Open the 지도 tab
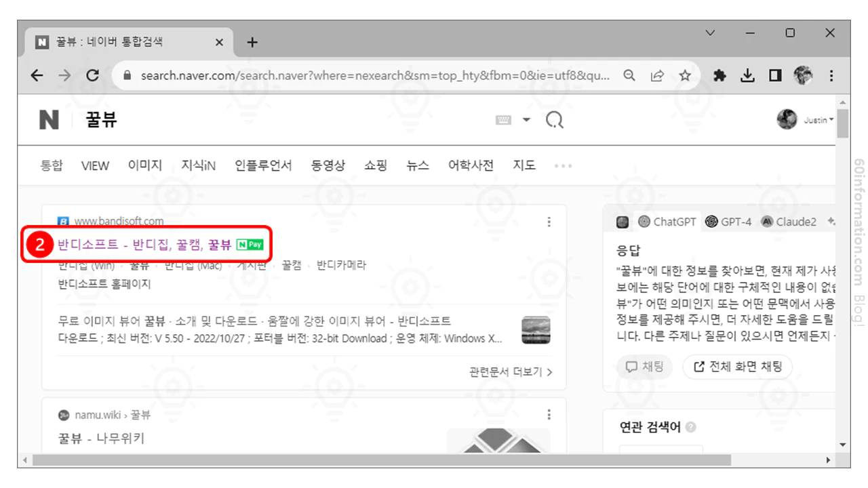868x488 pixels. (x=524, y=165)
